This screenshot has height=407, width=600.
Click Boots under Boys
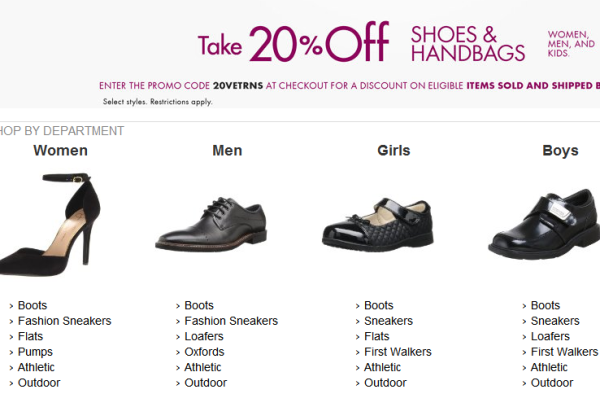point(545,305)
